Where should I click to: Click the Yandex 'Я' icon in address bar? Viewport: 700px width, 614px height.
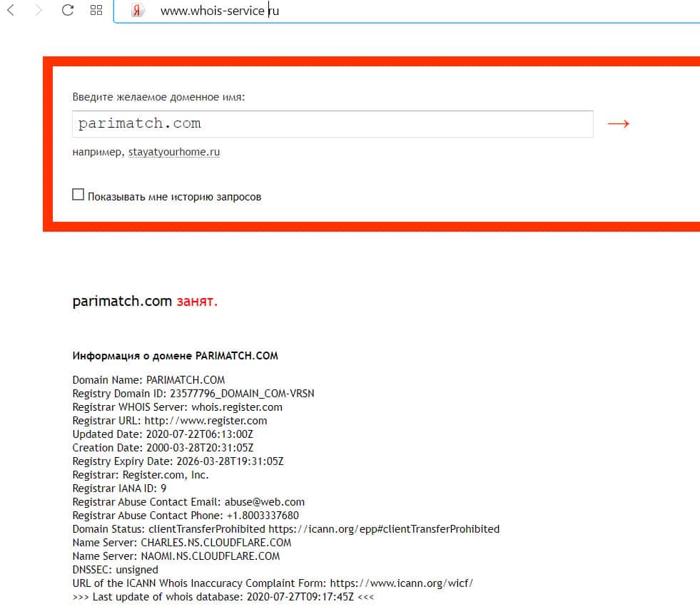pos(136,10)
